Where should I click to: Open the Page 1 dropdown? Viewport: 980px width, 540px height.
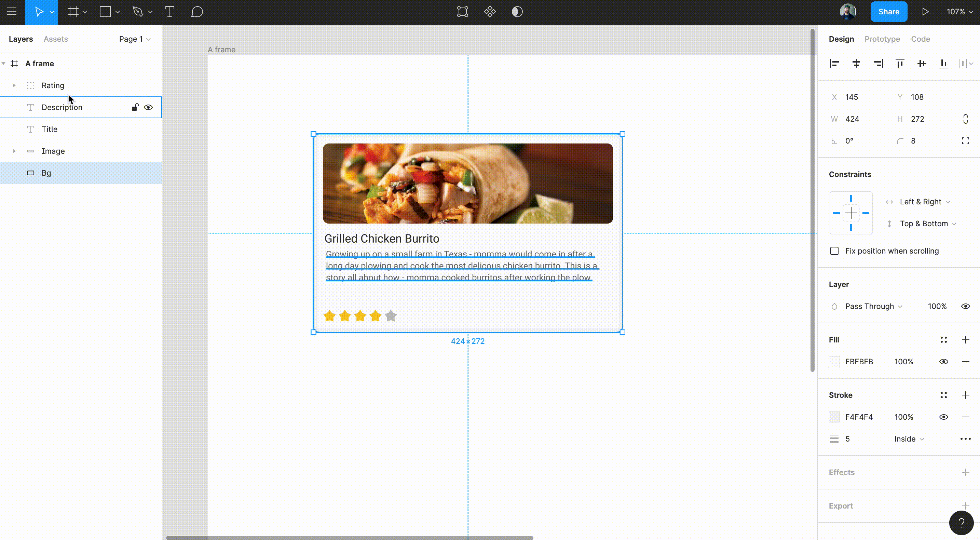[135, 39]
